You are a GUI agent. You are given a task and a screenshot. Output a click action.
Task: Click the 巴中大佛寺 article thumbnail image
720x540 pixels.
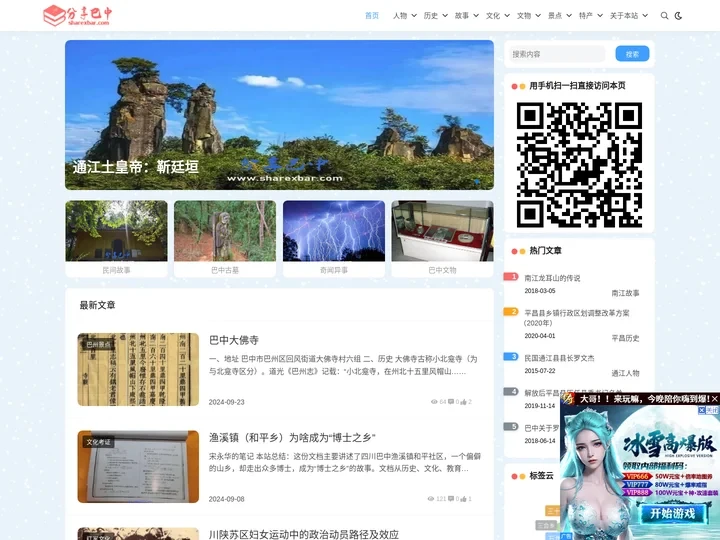pos(138,369)
